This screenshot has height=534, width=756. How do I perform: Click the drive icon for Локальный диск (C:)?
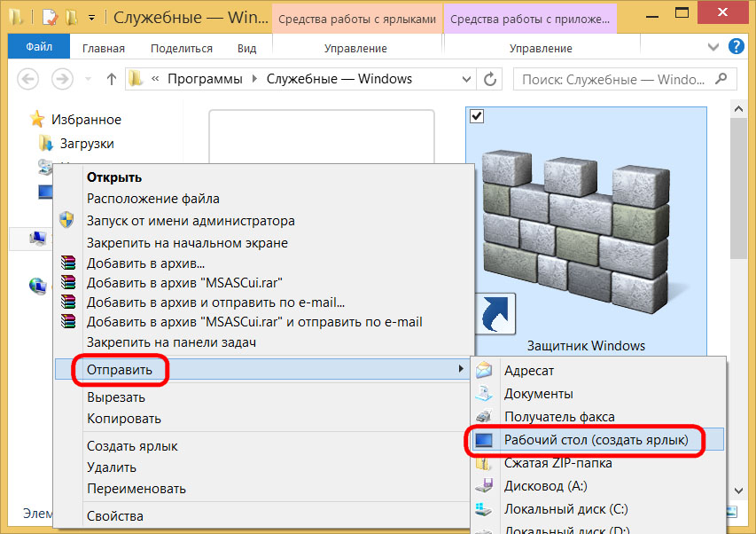(484, 509)
